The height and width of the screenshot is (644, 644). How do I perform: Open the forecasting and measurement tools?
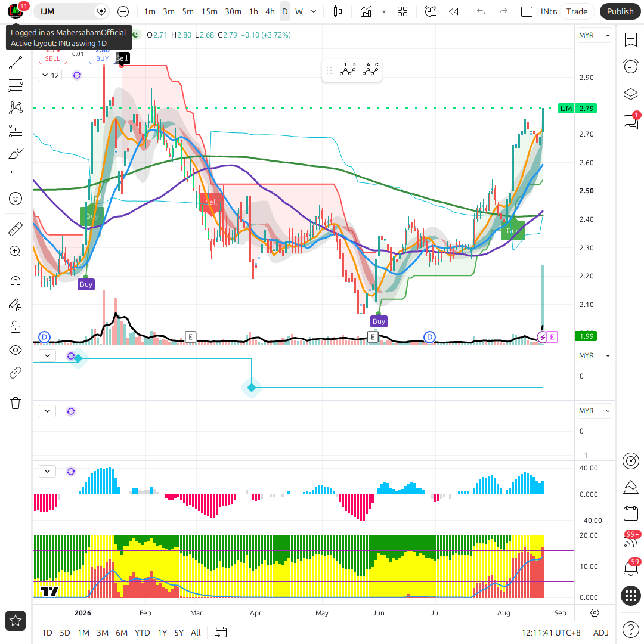15,131
